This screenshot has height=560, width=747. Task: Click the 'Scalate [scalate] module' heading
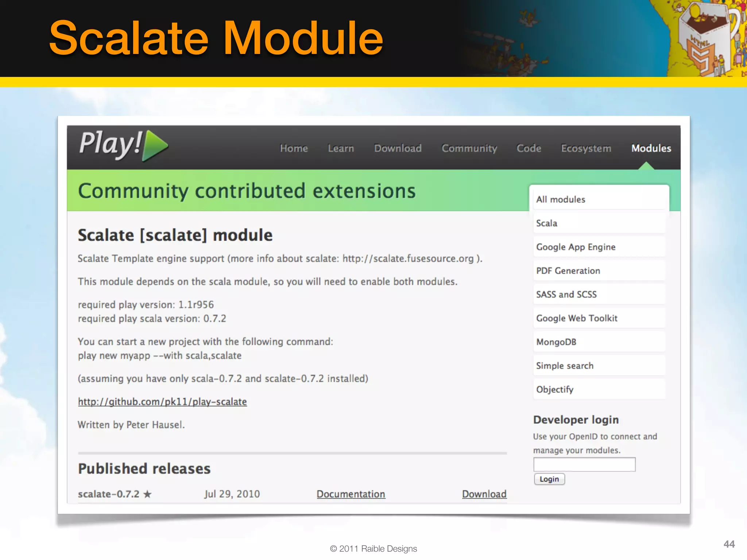[175, 235]
